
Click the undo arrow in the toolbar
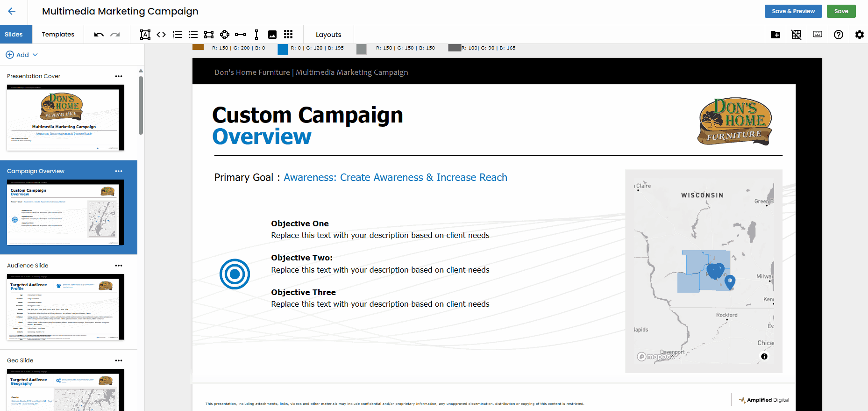(99, 35)
